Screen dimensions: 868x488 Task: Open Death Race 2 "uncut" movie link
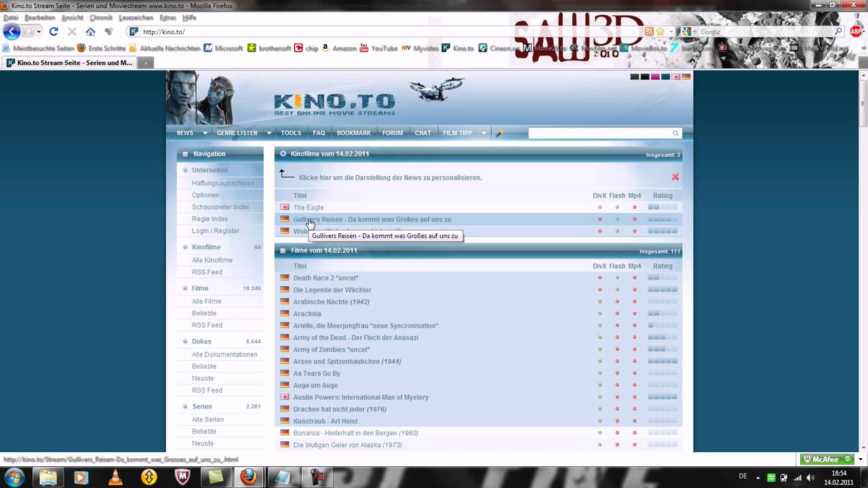click(325, 278)
